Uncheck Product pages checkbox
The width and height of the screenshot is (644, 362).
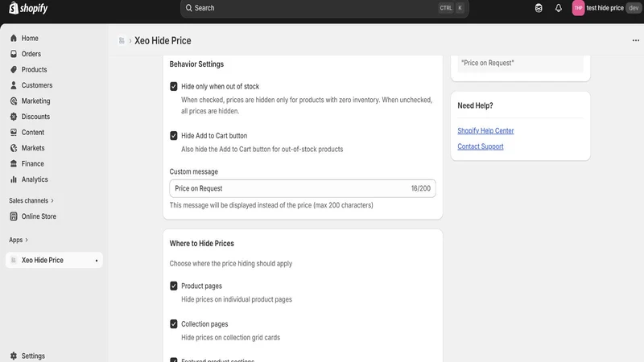point(174,286)
